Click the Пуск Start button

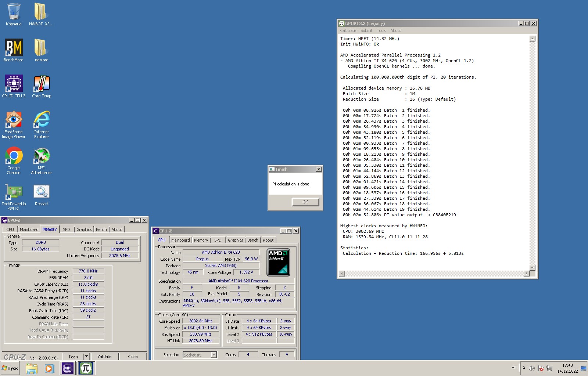[x=10, y=368]
